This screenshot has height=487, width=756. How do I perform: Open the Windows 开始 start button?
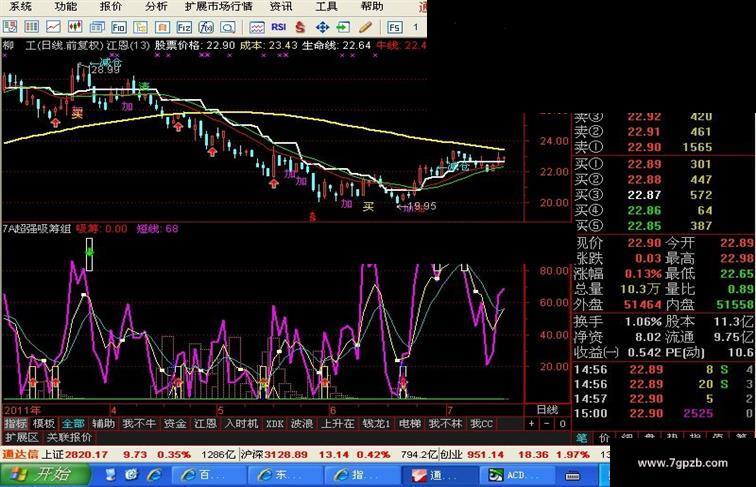46,475
